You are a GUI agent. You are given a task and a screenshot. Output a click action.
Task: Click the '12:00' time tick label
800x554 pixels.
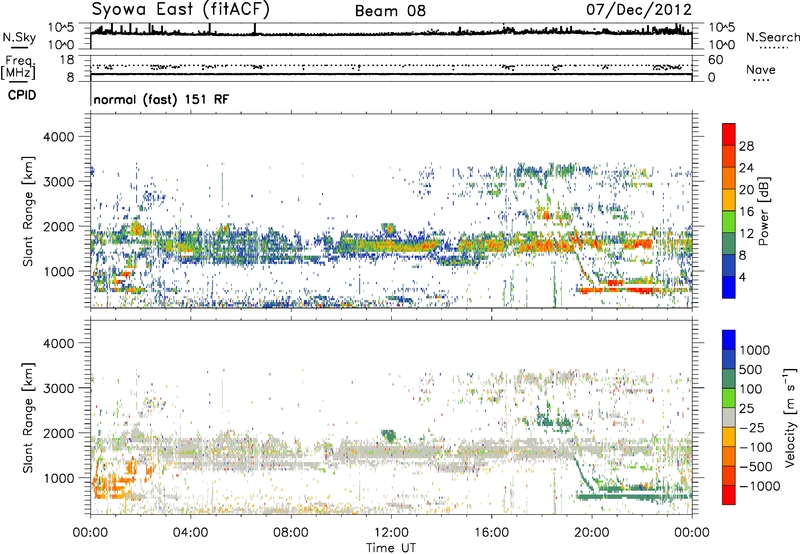click(x=391, y=532)
